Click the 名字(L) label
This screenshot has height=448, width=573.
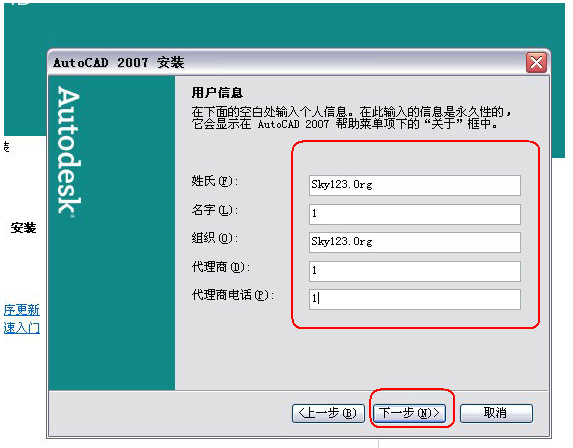coord(215,210)
